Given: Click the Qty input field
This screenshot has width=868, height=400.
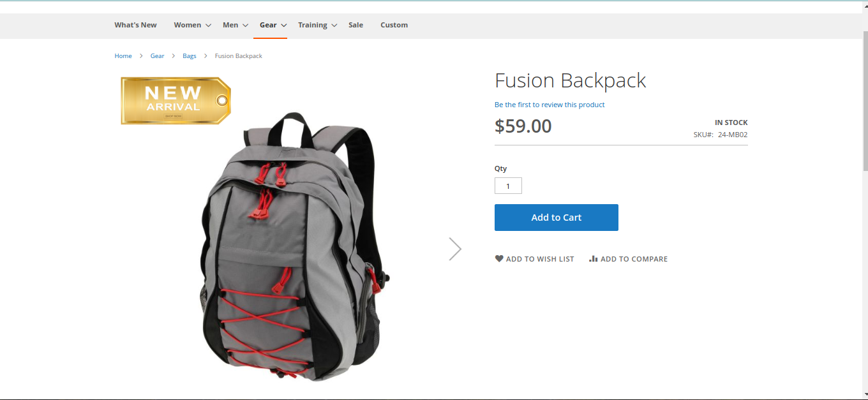Looking at the screenshot, I should pyautogui.click(x=508, y=186).
